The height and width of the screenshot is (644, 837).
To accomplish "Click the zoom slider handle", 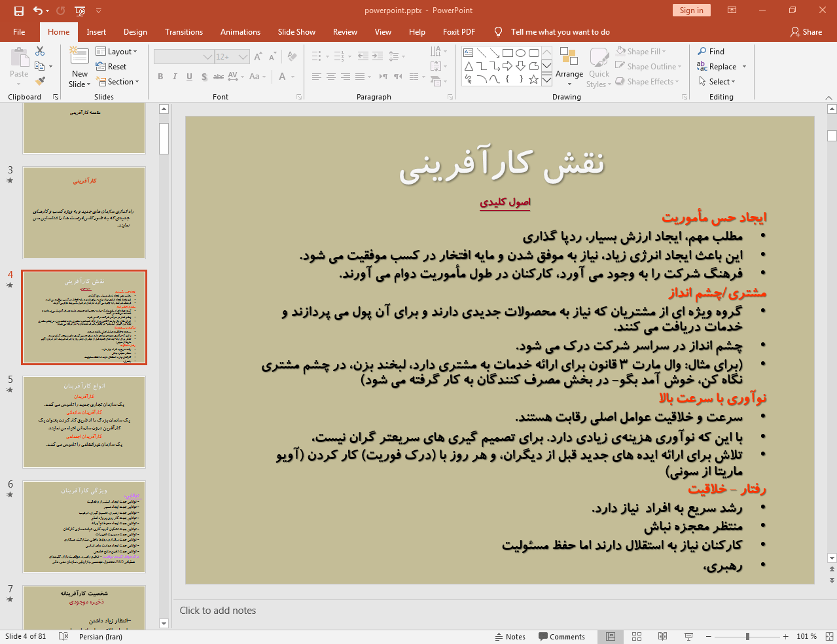I will coord(747,636).
